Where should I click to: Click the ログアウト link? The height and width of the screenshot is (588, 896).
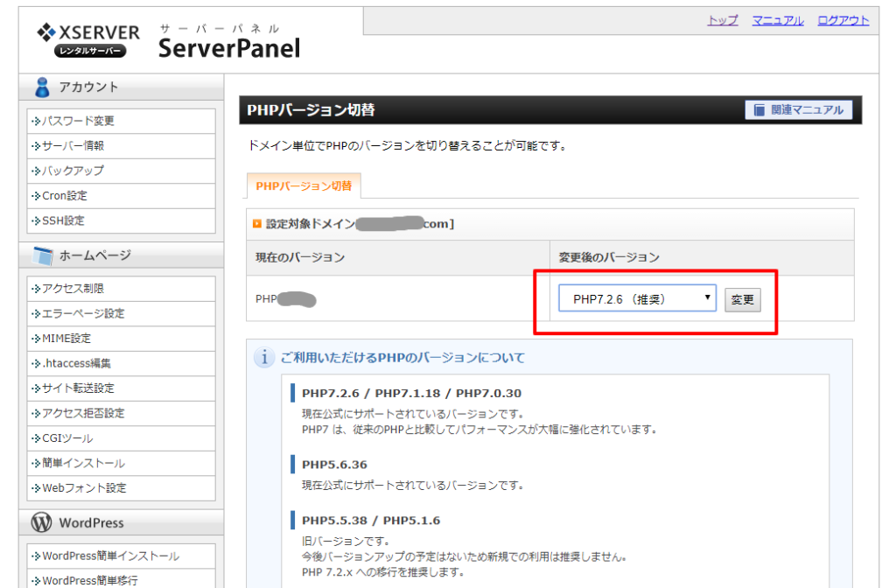click(x=843, y=21)
